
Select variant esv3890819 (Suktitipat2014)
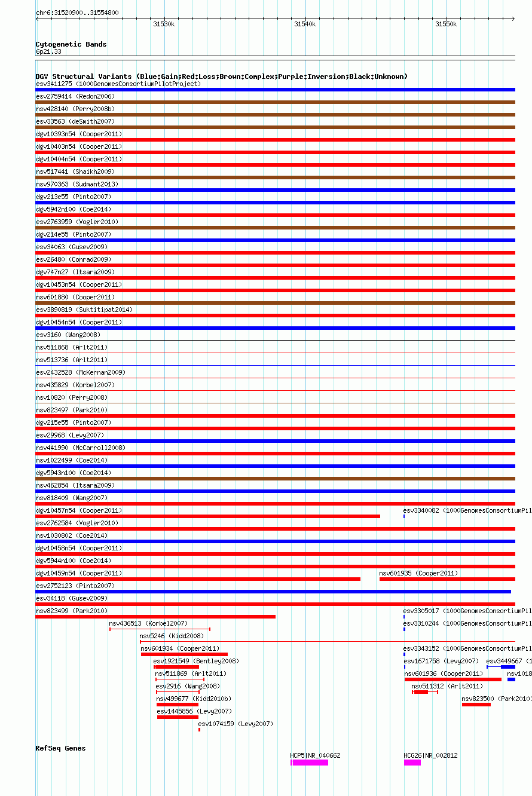point(84,310)
